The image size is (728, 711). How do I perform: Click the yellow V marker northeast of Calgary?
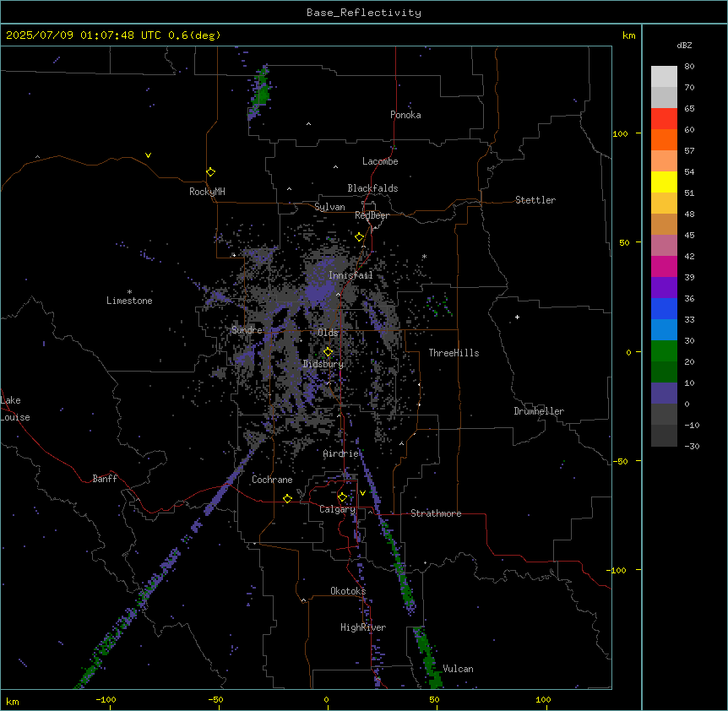point(362,493)
